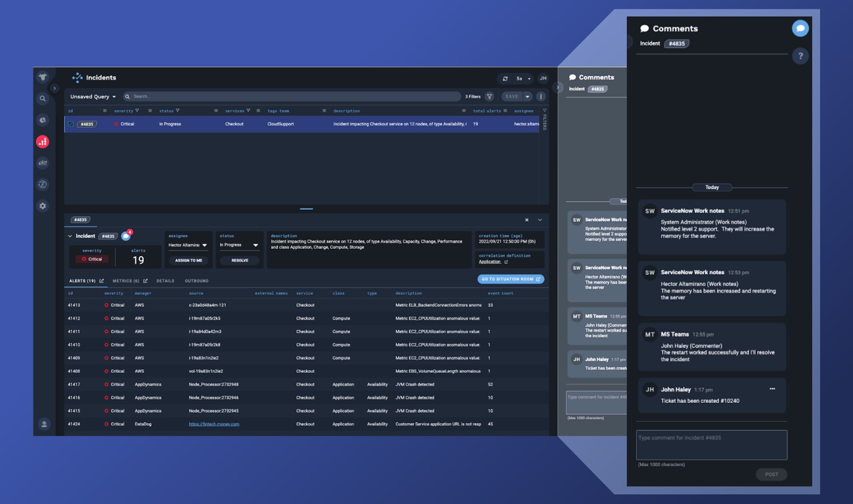Click the correlation definition link icon
Image resolution: width=853 pixels, height=504 pixels.
505,261
